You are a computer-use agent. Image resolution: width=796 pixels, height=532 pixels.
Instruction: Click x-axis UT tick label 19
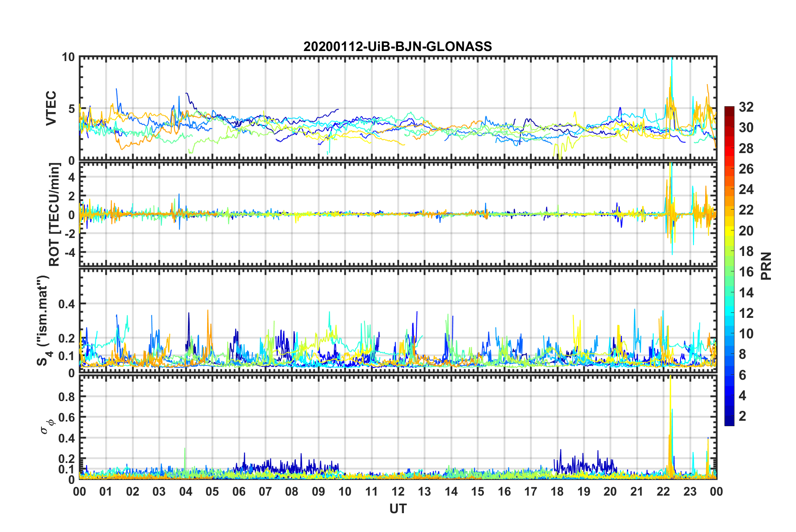[x=584, y=491]
